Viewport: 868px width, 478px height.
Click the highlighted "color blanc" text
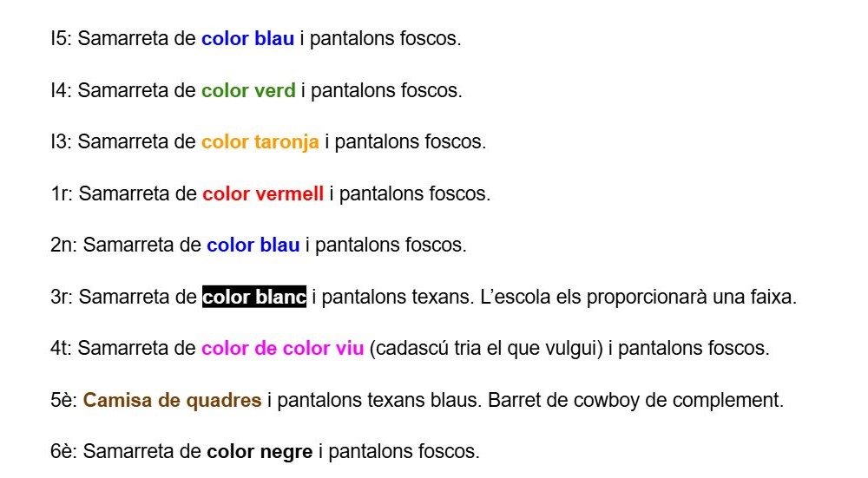[254, 298]
